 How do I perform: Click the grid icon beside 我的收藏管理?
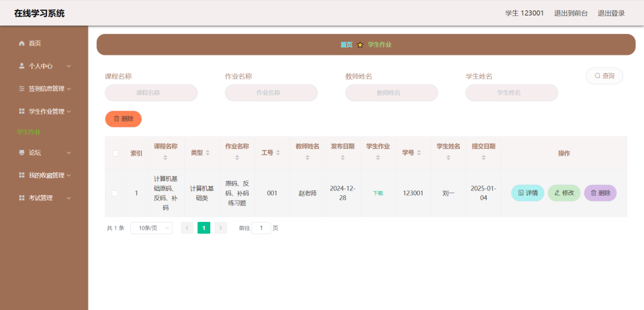[x=22, y=176]
